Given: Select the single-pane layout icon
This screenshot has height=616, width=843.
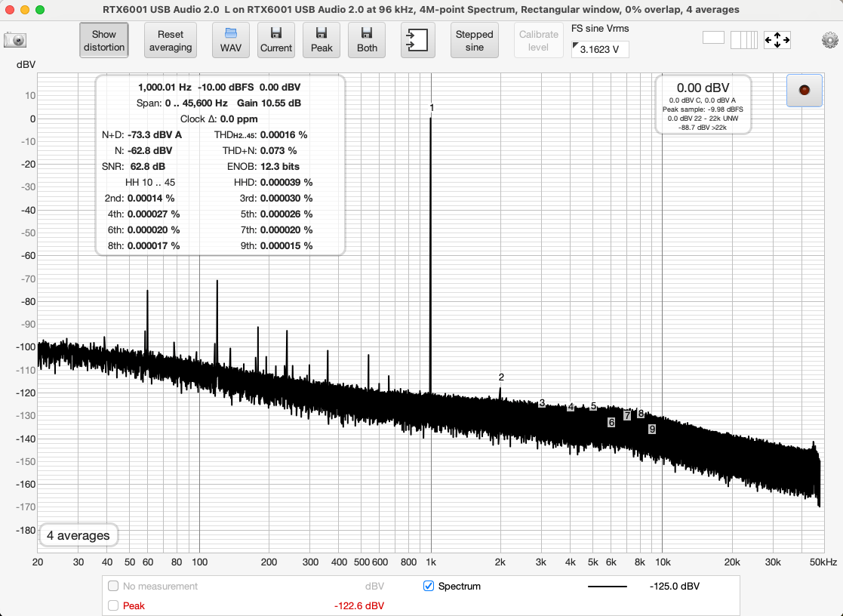Looking at the screenshot, I should coord(713,38).
